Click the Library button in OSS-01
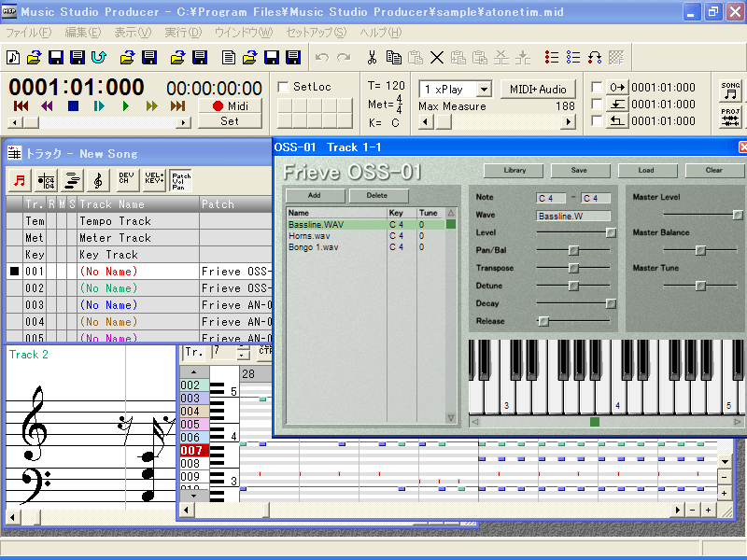The height and width of the screenshot is (560, 747). point(514,171)
